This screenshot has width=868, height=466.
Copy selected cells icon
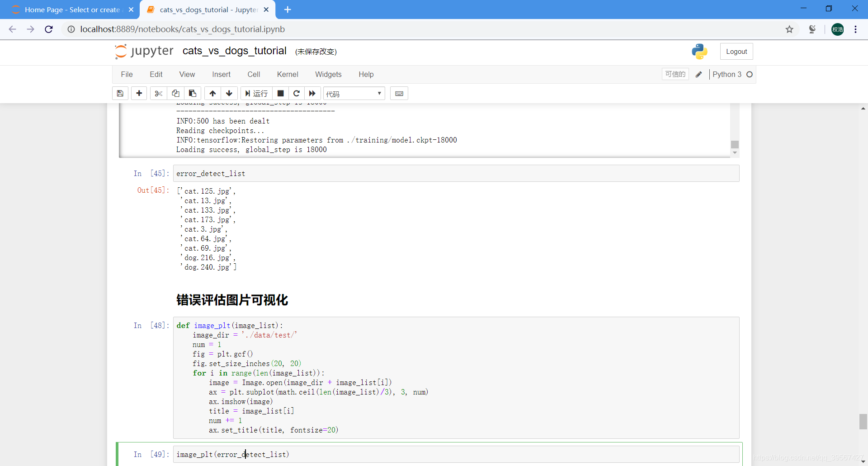(175, 93)
